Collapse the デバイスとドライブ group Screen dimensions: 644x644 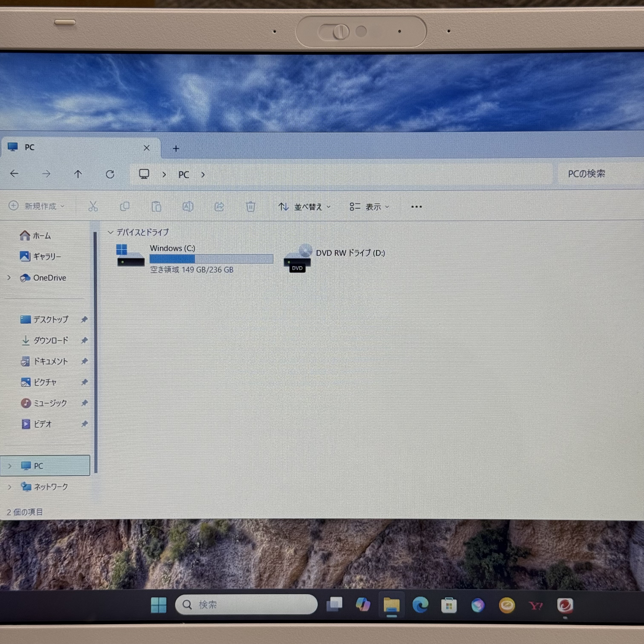click(111, 232)
